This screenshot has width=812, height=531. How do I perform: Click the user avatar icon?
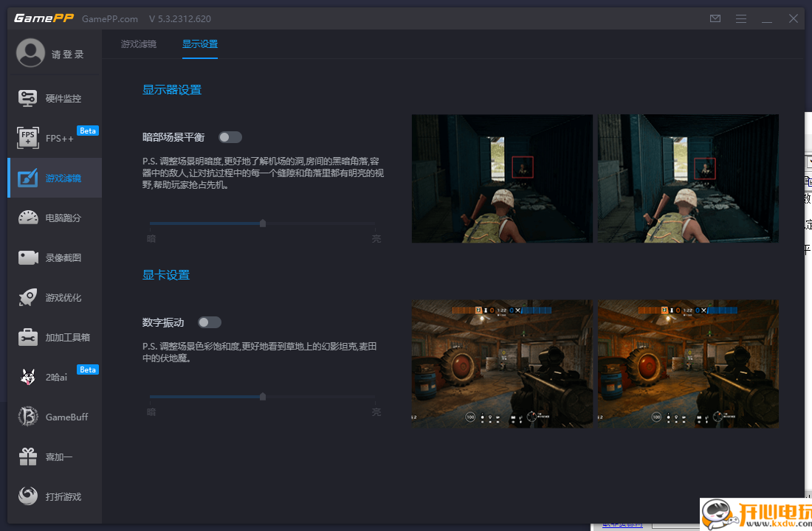(30, 53)
